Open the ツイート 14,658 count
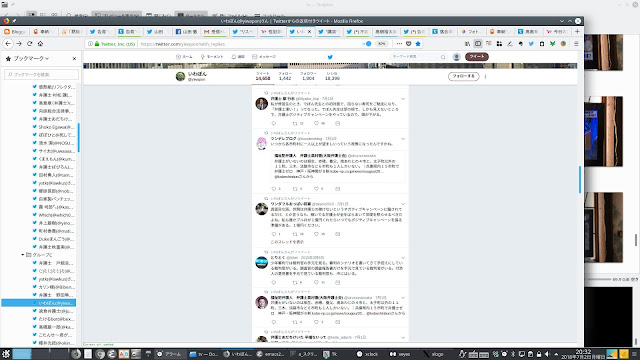Image resolution: width=640 pixels, height=360 pixels. 263,76
